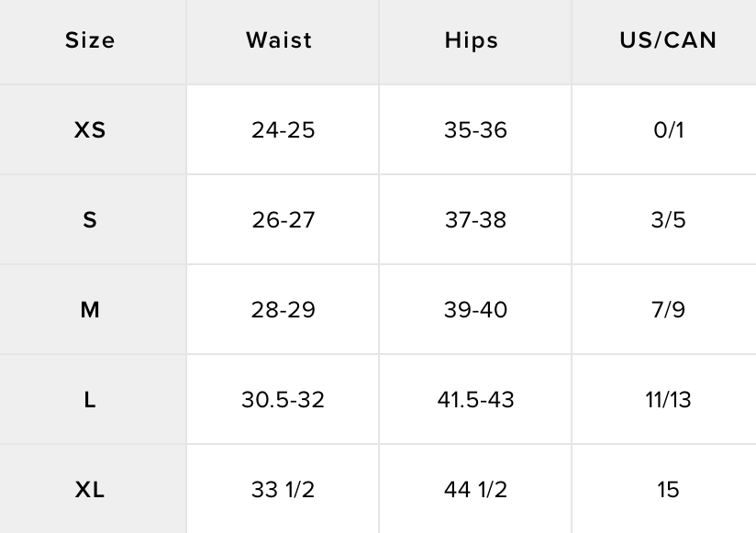This screenshot has height=533, width=756.
Task: Click the Size column header
Action: 90,40
